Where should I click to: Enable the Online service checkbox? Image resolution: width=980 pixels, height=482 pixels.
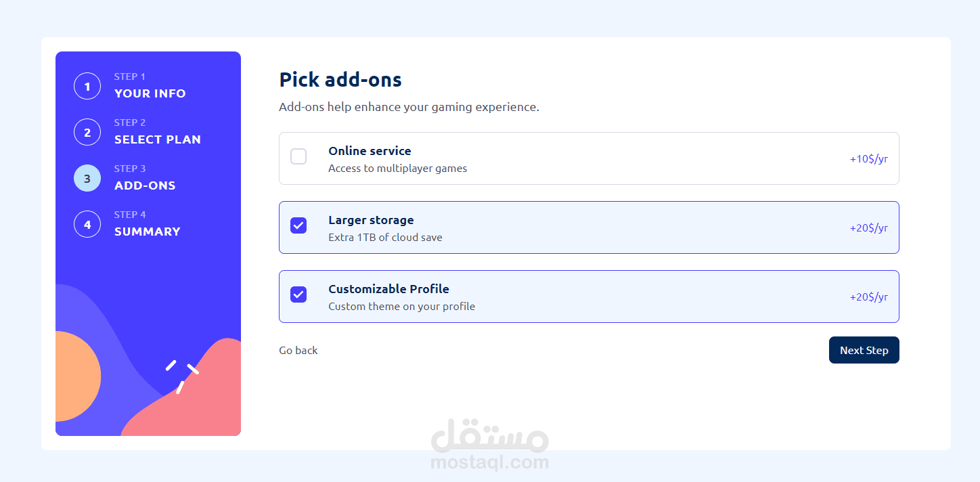click(x=298, y=156)
